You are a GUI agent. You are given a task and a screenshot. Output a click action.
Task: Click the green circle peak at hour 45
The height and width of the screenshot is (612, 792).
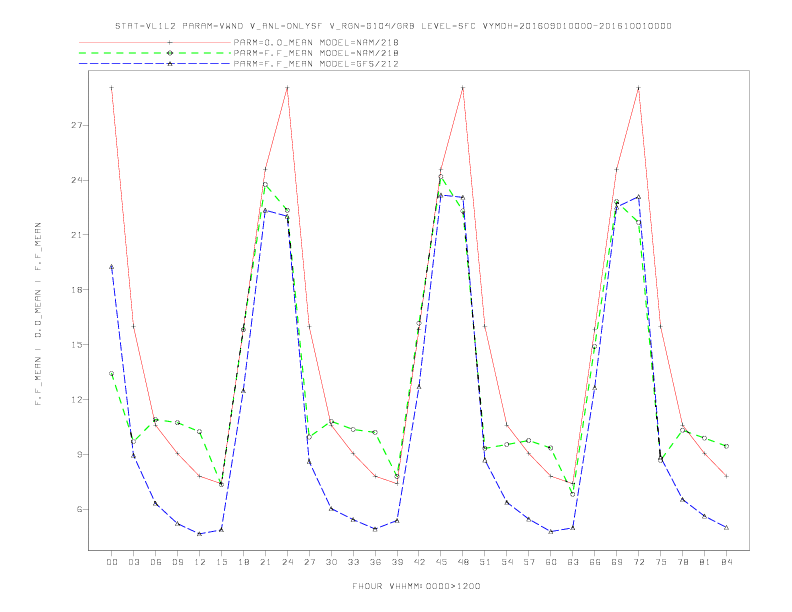click(x=441, y=177)
